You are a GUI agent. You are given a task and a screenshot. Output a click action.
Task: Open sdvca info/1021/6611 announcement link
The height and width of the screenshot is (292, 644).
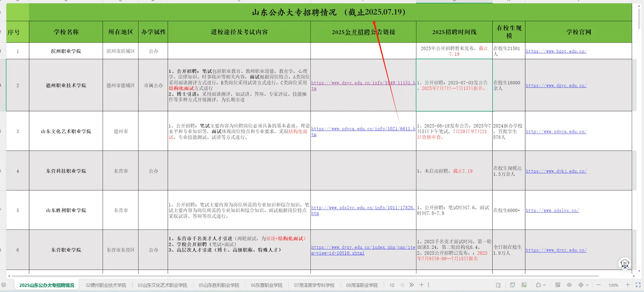tap(363, 131)
